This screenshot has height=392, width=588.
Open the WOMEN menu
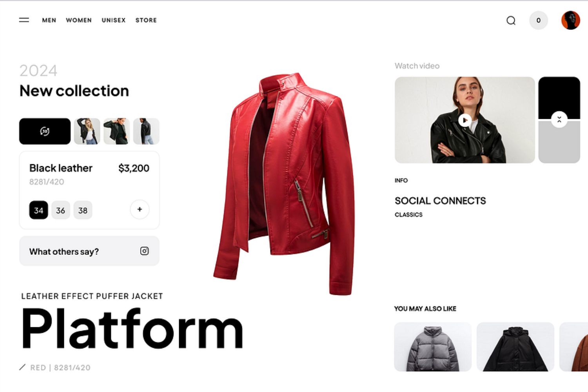point(79,20)
